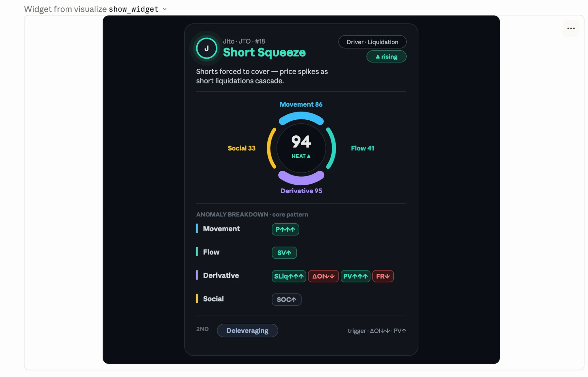Click the Movement breakdown row label
This screenshot has width=588, height=377.
pos(221,229)
